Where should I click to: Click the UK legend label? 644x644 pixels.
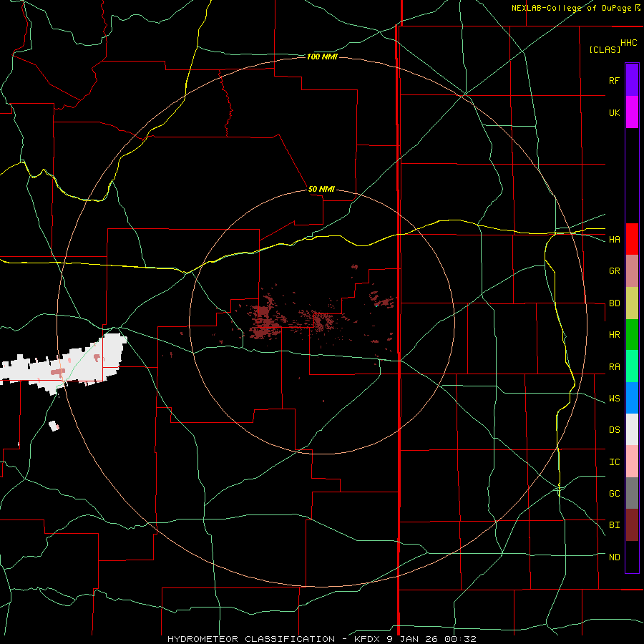[614, 112]
